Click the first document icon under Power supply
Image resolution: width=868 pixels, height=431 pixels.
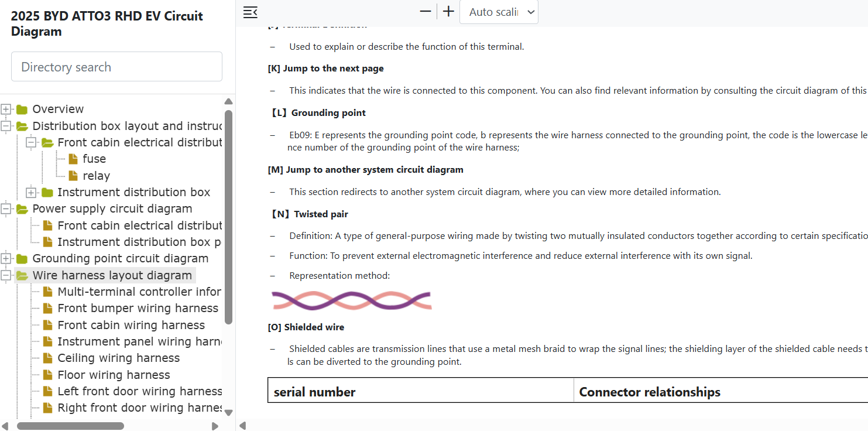(x=48, y=225)
